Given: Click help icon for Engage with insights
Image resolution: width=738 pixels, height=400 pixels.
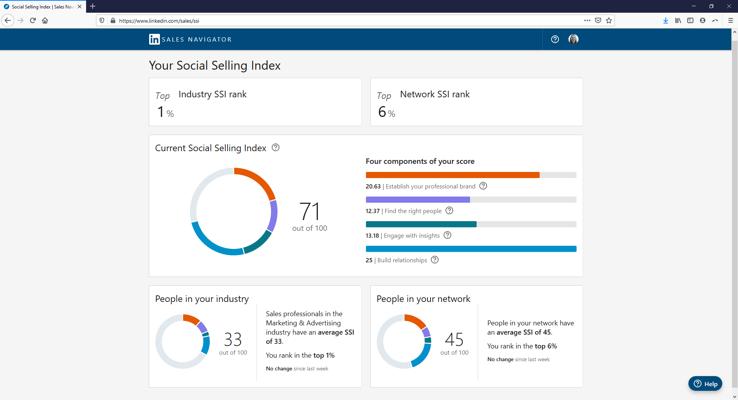Looking at the screenshot, I should pyautogui.click(x=447, y=235).
